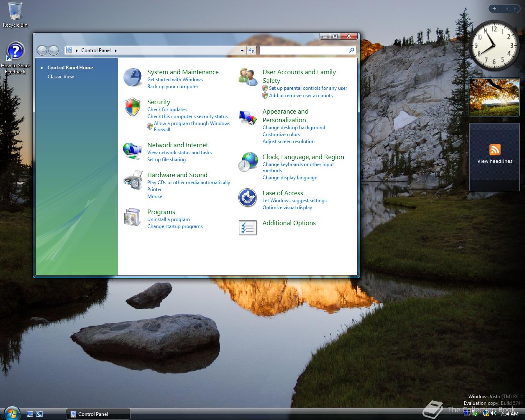The height and width of the screenshot is (420, 525).
Task: Click the Hardware and Sound printer icon
Action: coord(132,180)
